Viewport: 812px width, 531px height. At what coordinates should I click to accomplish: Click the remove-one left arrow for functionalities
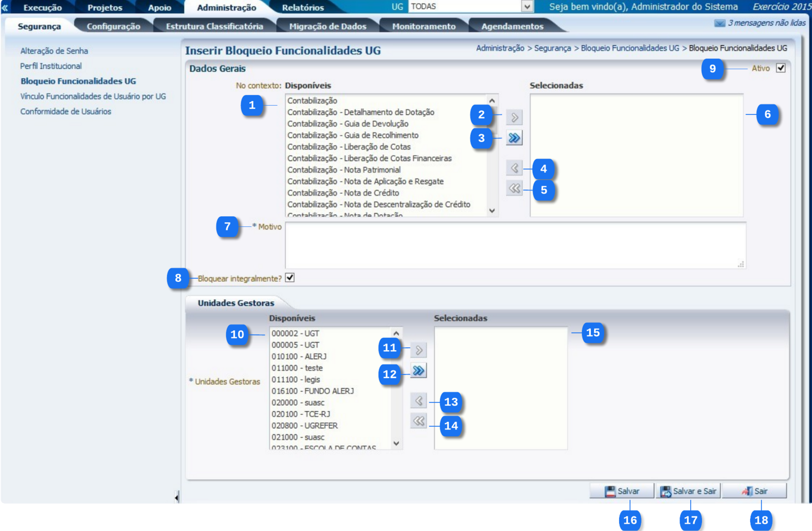click(514, 168)
